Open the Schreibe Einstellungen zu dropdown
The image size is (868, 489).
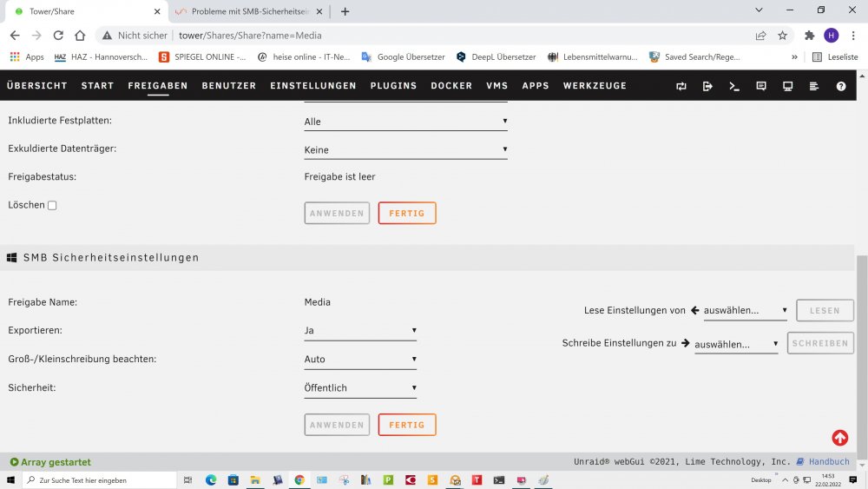point(736,344)
